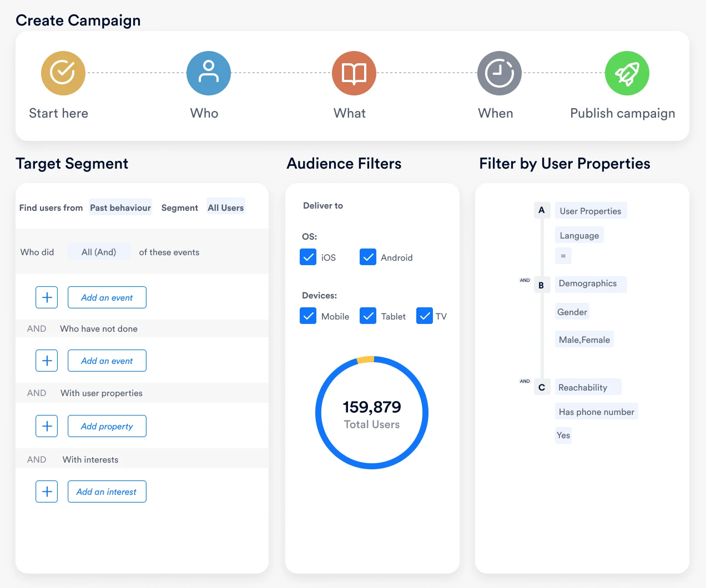706x588 pixels.
Task: Uncheck the iOS checkbox
Action: 308,257
